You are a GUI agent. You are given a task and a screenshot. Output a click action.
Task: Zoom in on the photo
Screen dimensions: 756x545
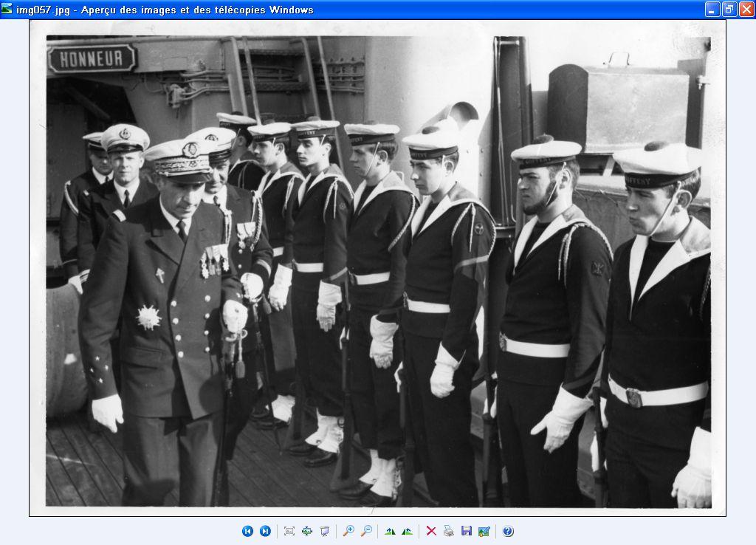click(x=348, y=531)
